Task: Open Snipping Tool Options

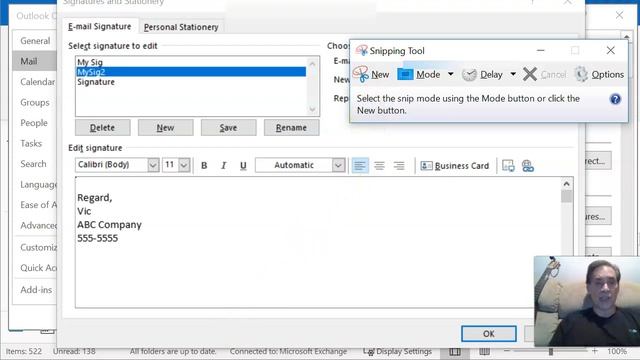Action: 599,75
